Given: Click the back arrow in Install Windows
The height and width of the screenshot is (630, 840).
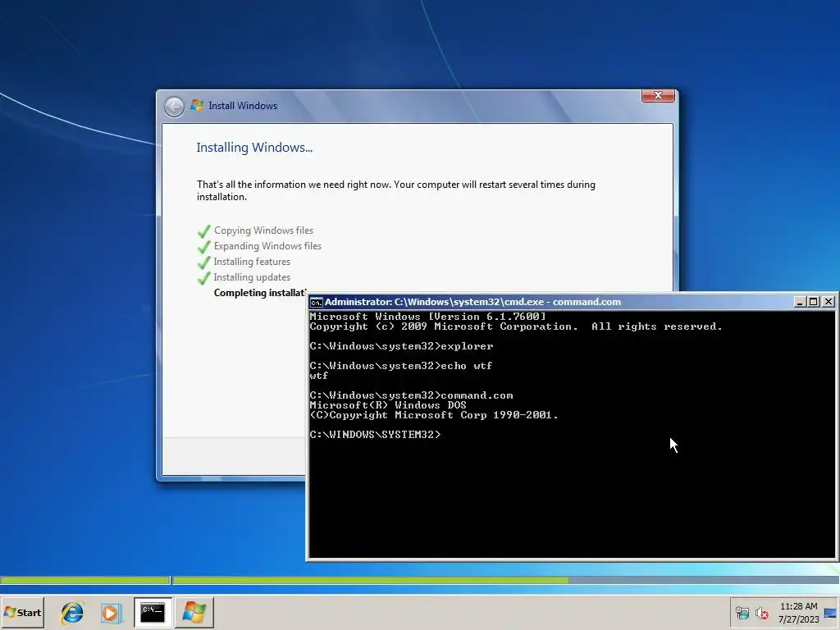Looking at the screenshot, I should tap(174, 106).
